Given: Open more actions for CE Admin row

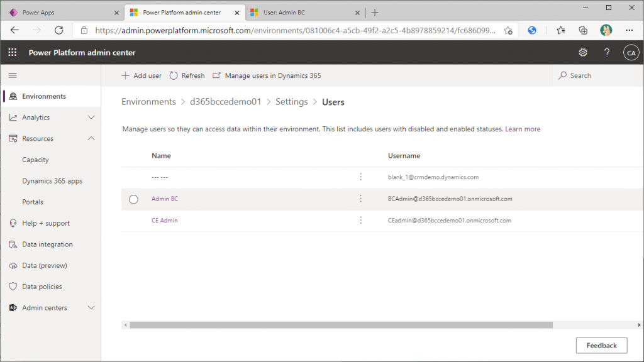Looking at the screenshot, I should coord(360,221).
